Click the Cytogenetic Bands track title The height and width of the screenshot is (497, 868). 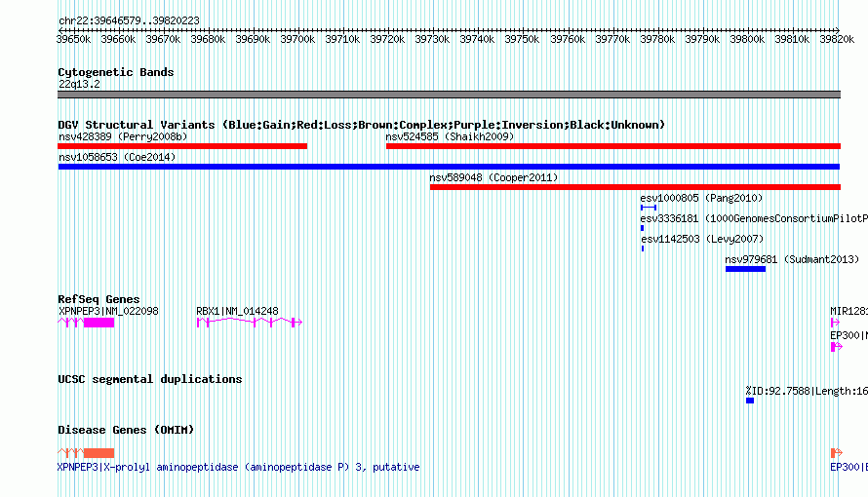(x=116, y=72)
